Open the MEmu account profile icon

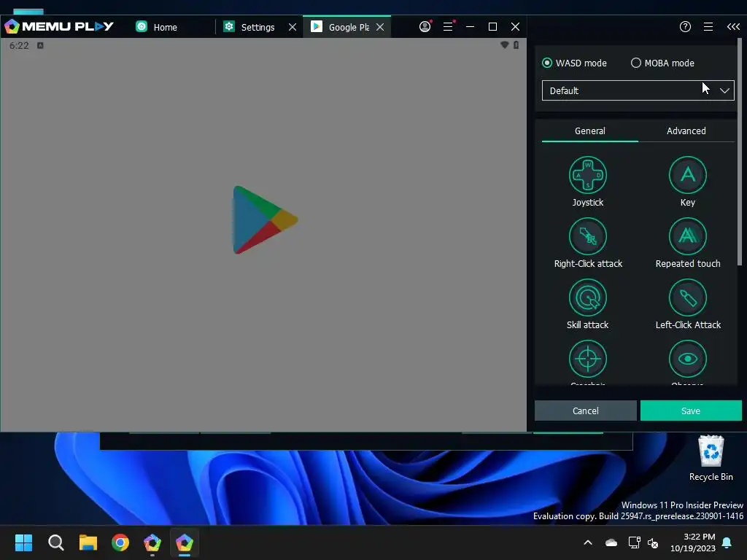[425, 27]
